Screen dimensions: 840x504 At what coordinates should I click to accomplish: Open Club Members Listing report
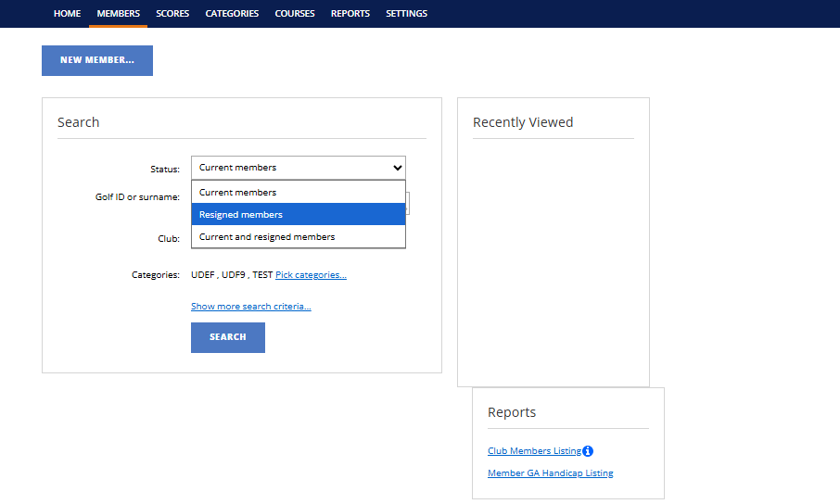[x=534, y=451]
